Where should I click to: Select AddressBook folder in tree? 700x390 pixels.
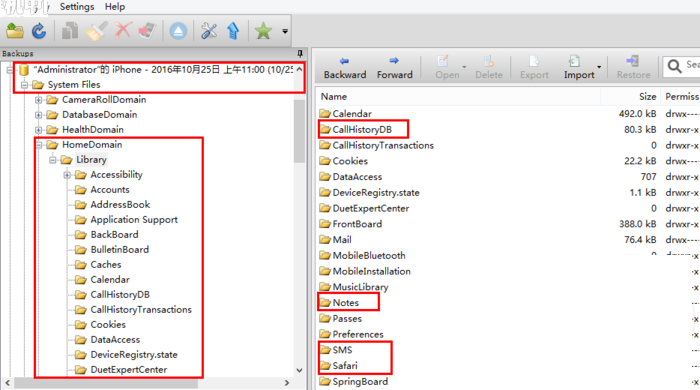tap(120, 205)
